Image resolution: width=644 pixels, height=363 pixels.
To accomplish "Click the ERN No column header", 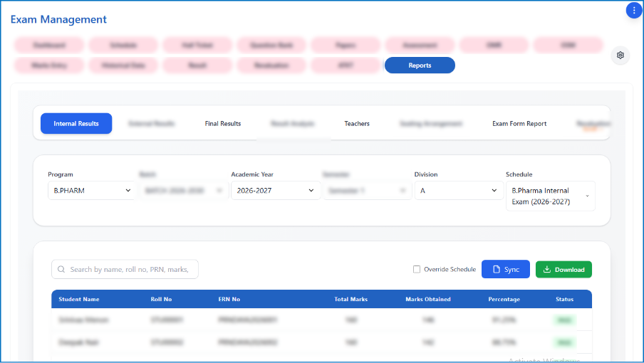I will click(229, 299).
